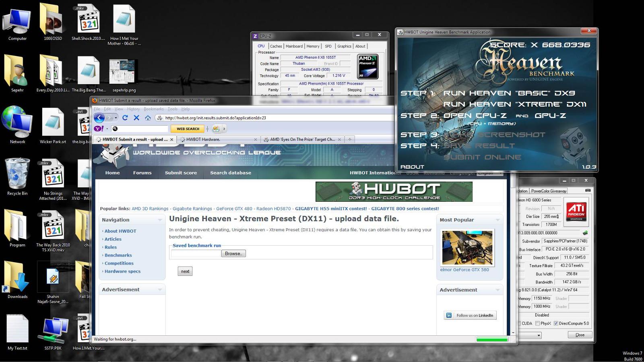Image resolution: width=644 pixels, height=362 pixels.
Task: Expand Yahoo toolbar overflow arrow
Action: point(224,128)
